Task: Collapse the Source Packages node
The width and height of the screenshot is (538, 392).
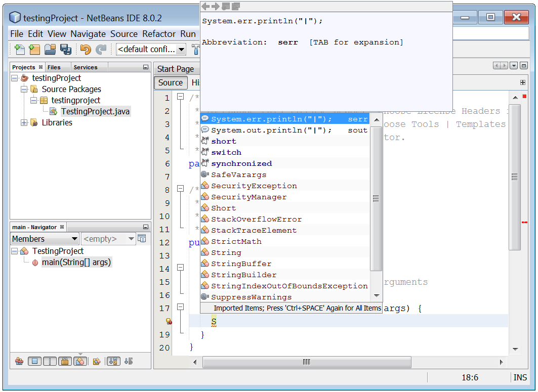Action: click(x=24, y=89)
